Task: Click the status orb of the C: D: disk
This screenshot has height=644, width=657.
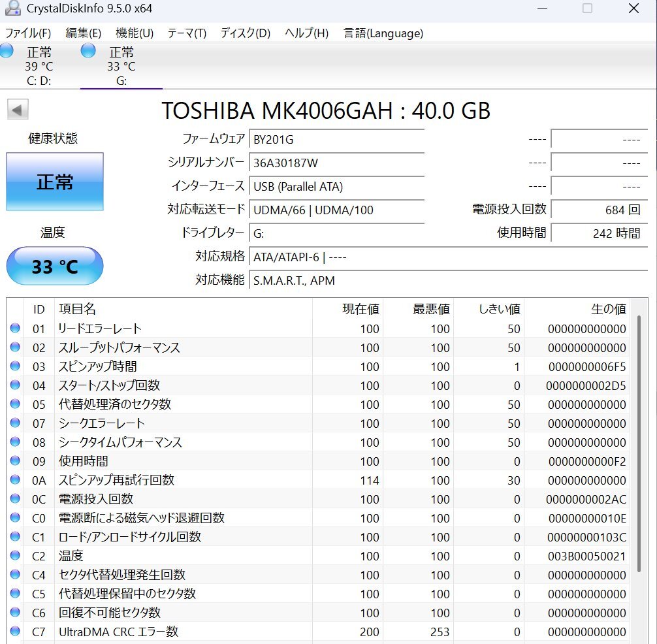Action: pos(6,51)
